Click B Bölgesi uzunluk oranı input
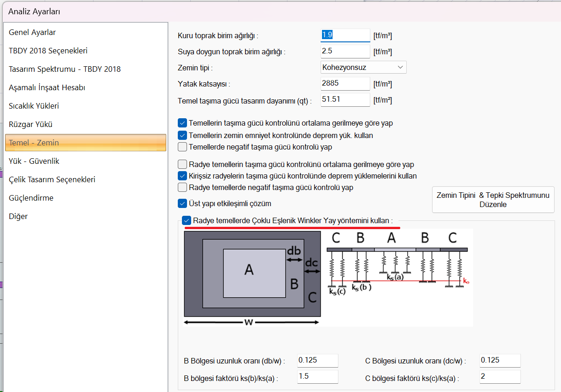This screenshot has height=392, width=561. click(x=317, y=360)
